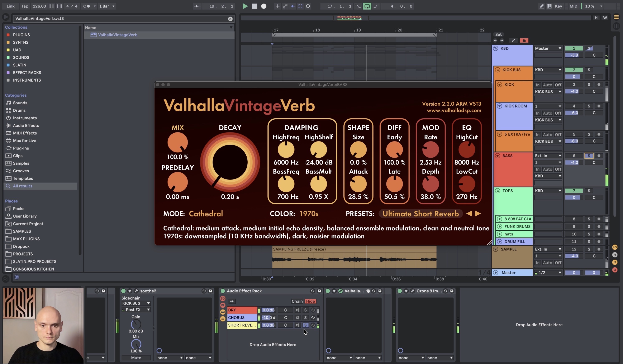Select the SAMPLING FREEZE audio clip
This screenshot has height=364, width=623.
click(354, 257)
